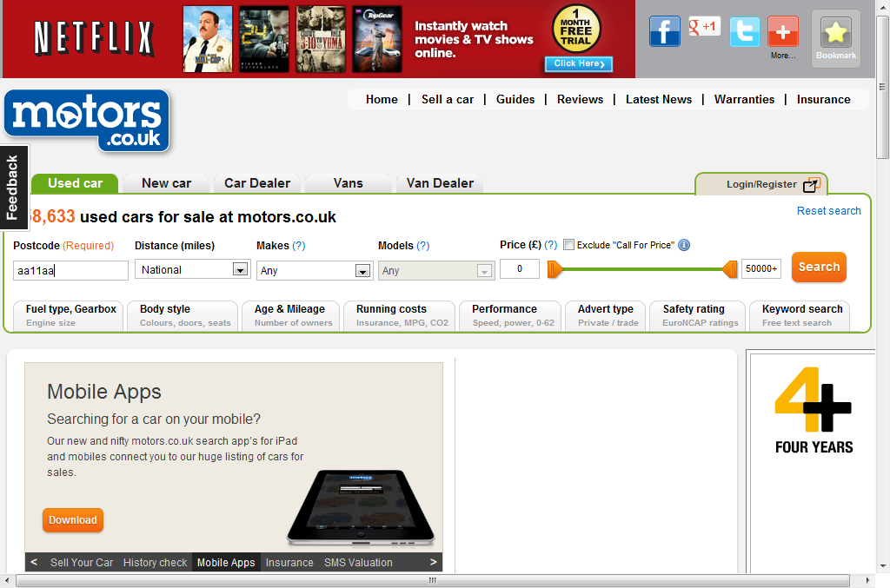The image size is (890, 588).
Task: Click the Download mobile app button
Action: coord(73,520)
